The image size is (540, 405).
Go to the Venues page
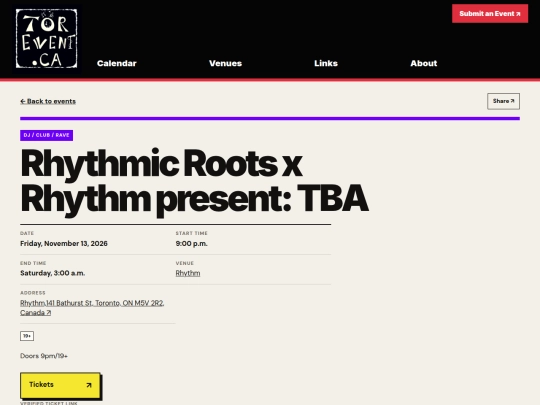tap(226, 63)
